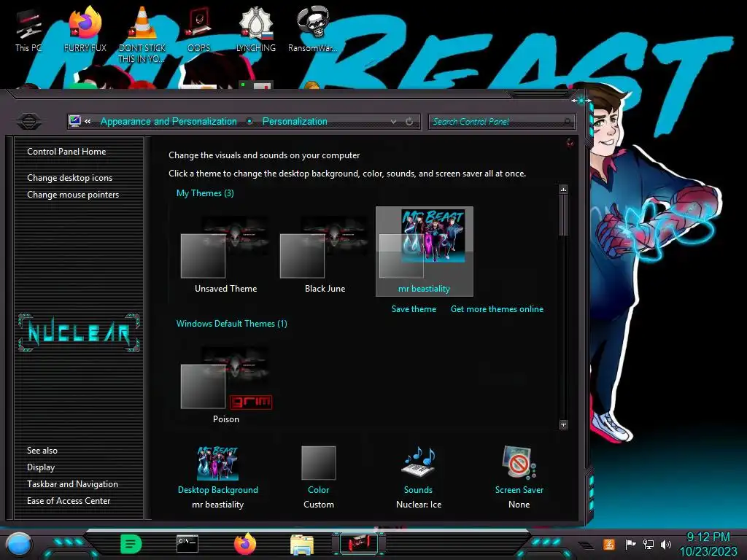
Task: Open the Start orb button
Action: point(19,544)
